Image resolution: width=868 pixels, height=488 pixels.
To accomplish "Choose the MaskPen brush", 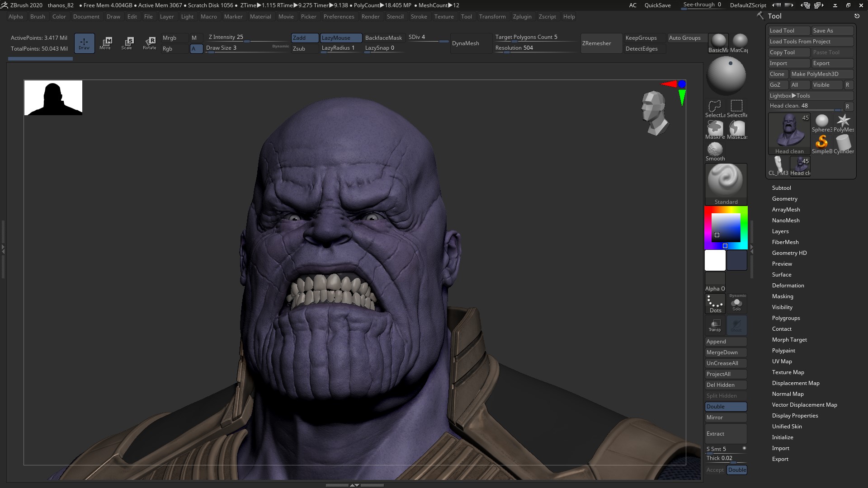I will [x=715, y=130].
